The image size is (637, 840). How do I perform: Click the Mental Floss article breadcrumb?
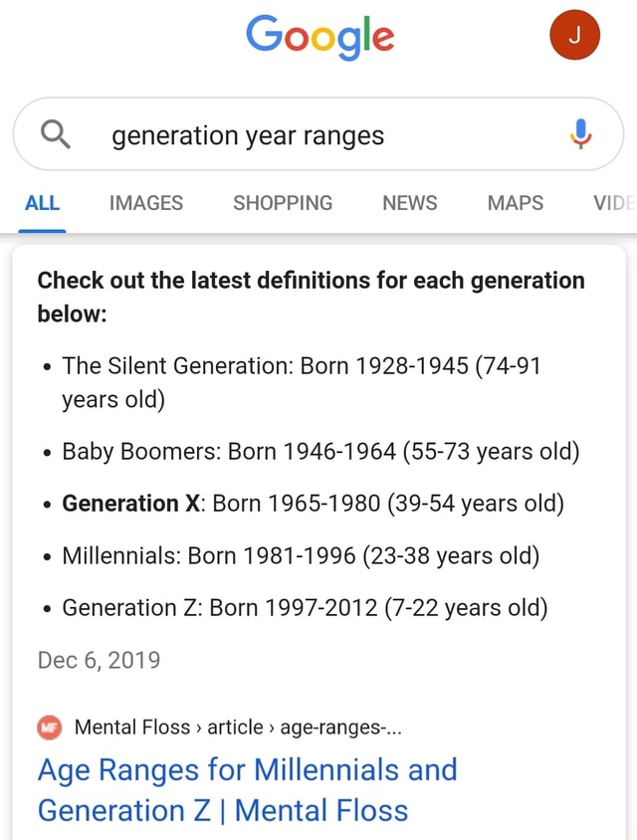(239, 728)
